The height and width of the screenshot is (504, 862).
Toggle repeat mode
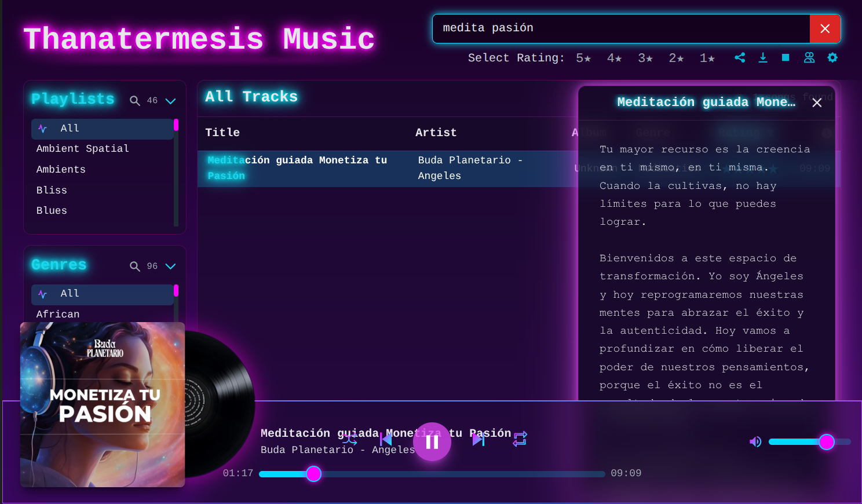(520, 439)
